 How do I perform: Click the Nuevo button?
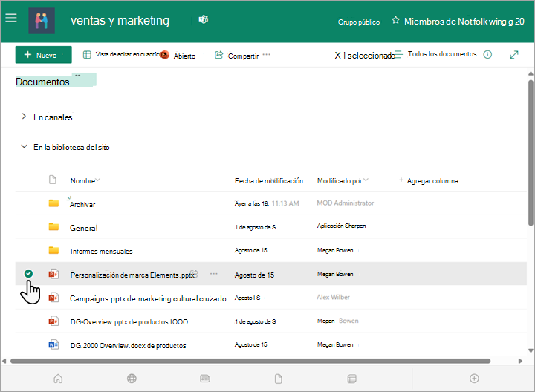pyautogui.click(x=43, y=55)
